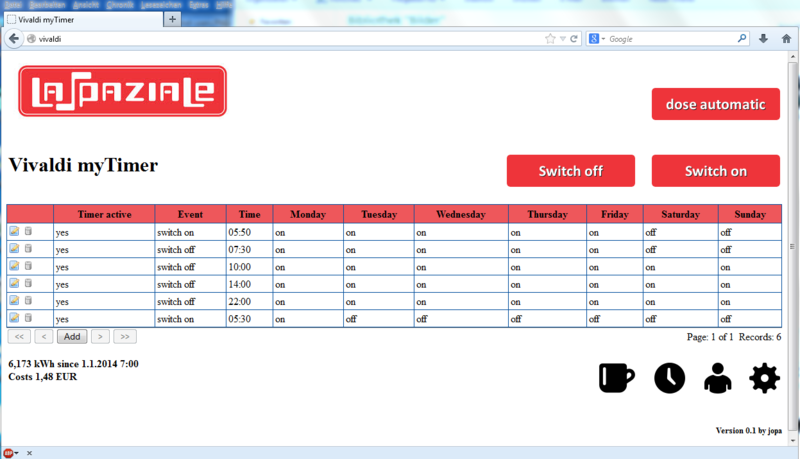Click the coffee cup icon

[x=616, y=377]
